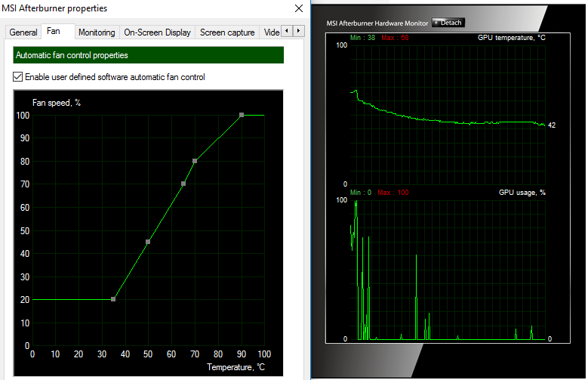Select the fan curve node at 50°C
The image size is (588, 380).
point(148,242)
